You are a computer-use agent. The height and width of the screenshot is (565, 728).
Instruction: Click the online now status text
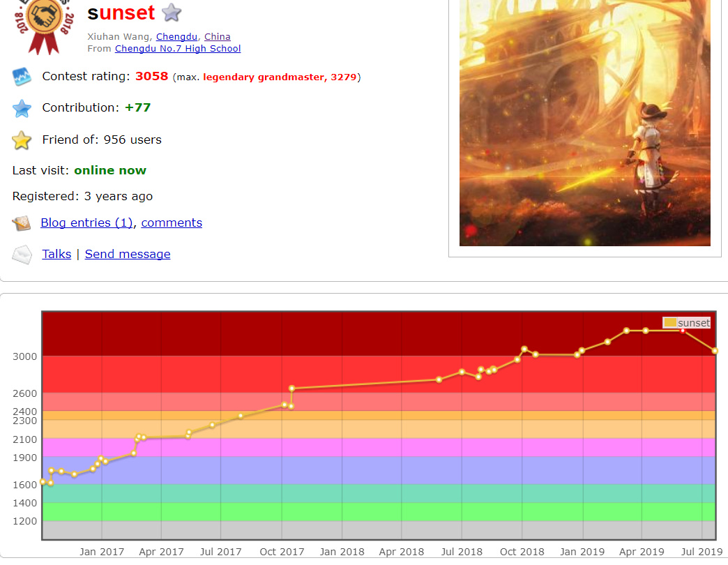pyautogui.click(x=110, y=170)
